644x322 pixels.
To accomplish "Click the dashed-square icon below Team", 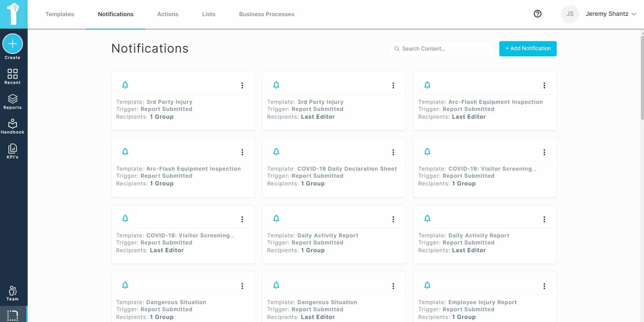I will tap(12, 316).
